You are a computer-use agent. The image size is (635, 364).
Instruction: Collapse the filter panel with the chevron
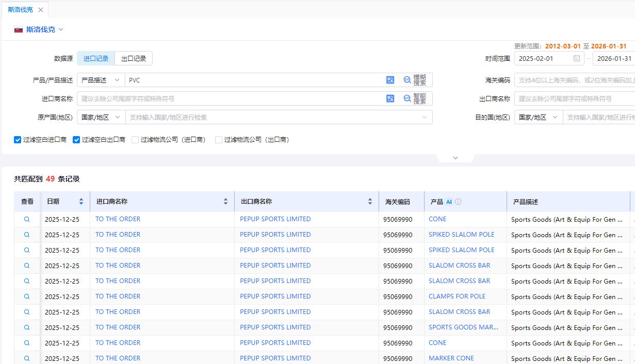[455, 158]
